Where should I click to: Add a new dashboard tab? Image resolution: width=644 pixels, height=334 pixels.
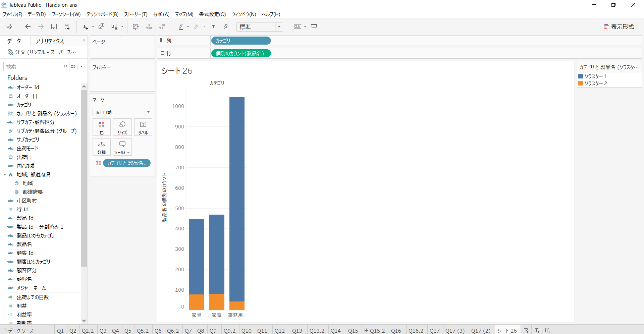(537, 330)
